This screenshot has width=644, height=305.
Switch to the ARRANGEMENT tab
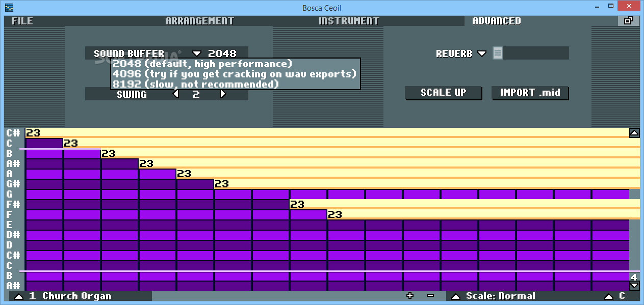coord(199,21)
